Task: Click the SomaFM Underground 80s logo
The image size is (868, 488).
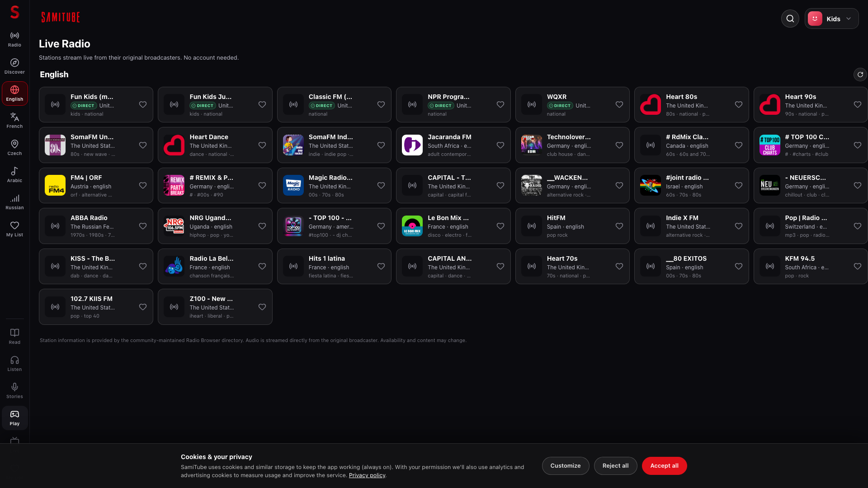Action: pos(55,145)
